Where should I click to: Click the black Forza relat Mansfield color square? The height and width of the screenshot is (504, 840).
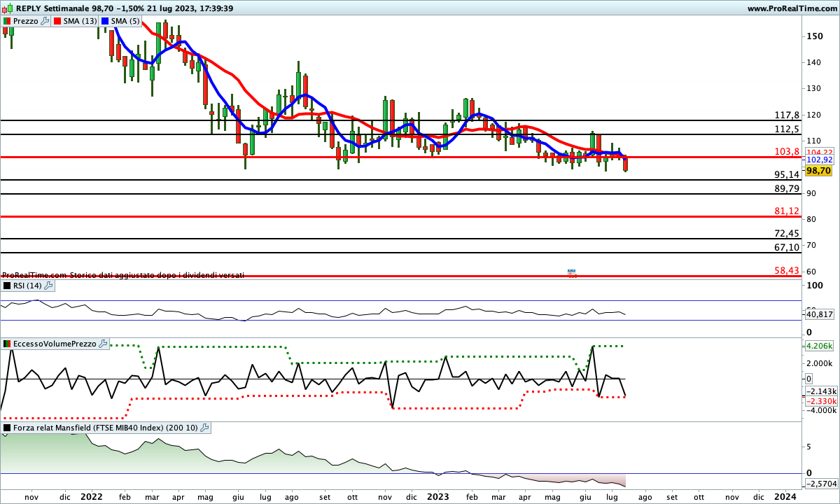[x=7, y=428]
